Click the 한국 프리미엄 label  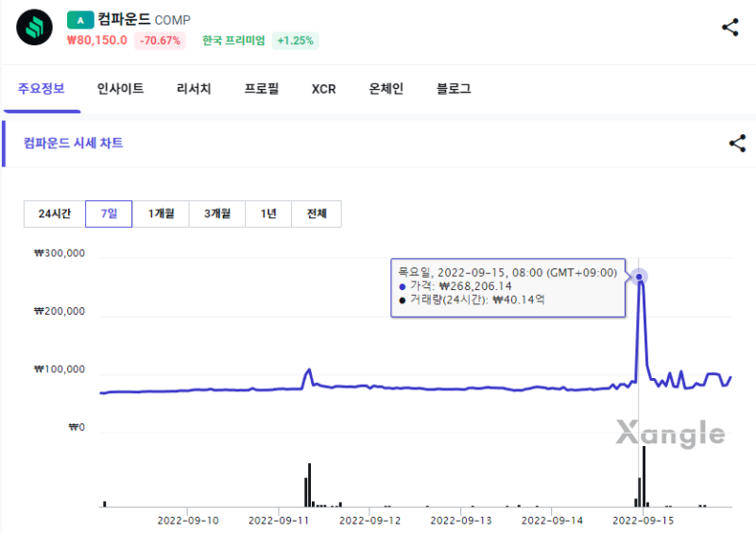click(x=233, y=41)
